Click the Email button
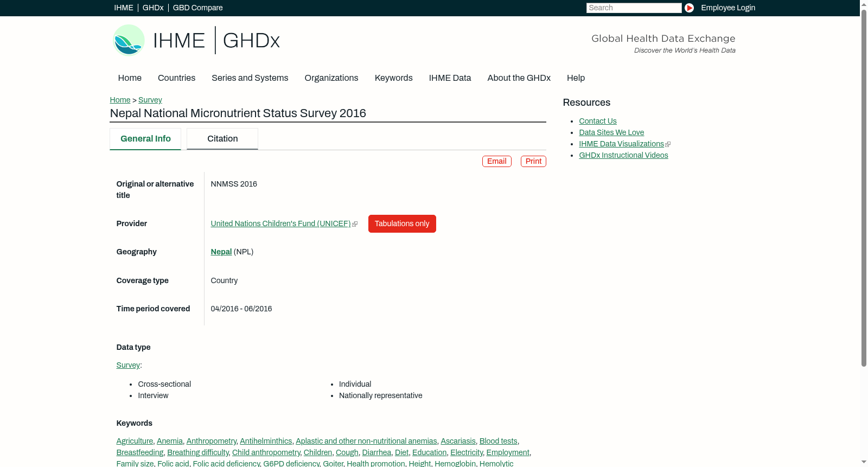This screenshot has height=467, width=868. tap(497, 161)
